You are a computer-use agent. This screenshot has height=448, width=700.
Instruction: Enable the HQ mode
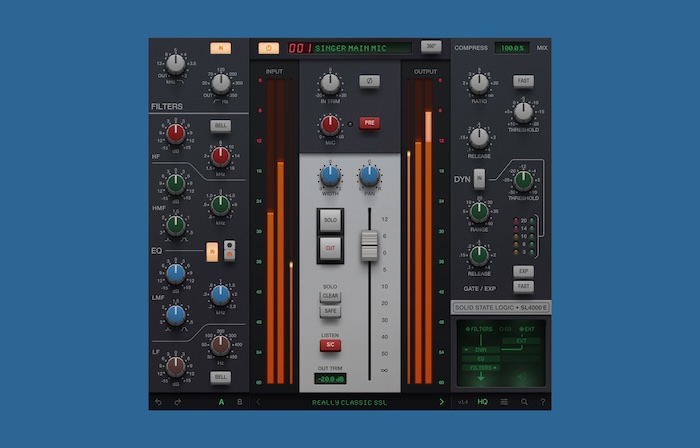pos(483,402)
